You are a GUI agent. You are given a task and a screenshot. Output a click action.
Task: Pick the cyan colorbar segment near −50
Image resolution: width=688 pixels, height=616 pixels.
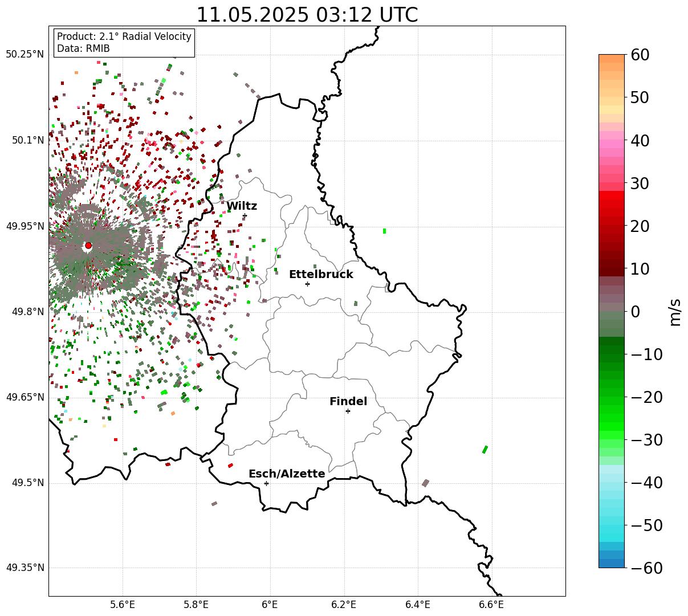coord(612,530)
